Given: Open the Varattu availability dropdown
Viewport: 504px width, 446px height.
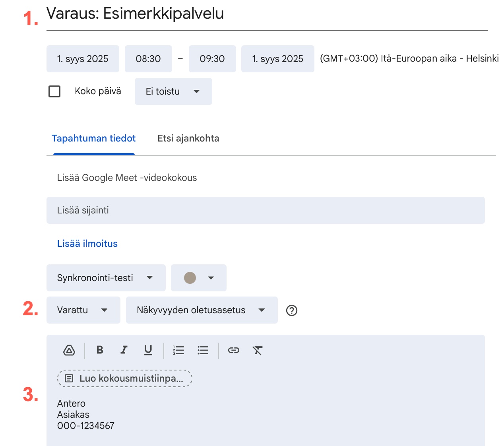Looking at the screenshot, I should pos(83,310).
